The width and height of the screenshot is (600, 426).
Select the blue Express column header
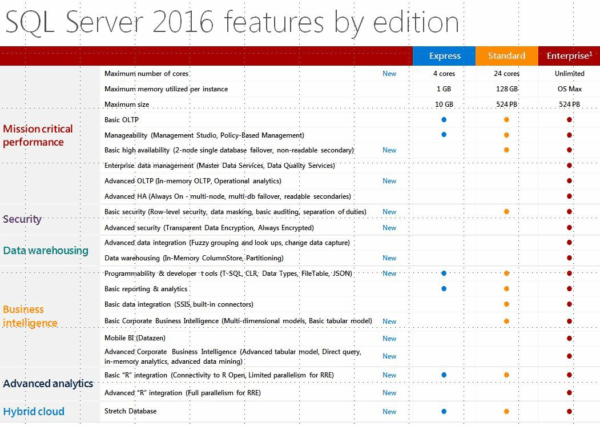(x=443, y=55)
